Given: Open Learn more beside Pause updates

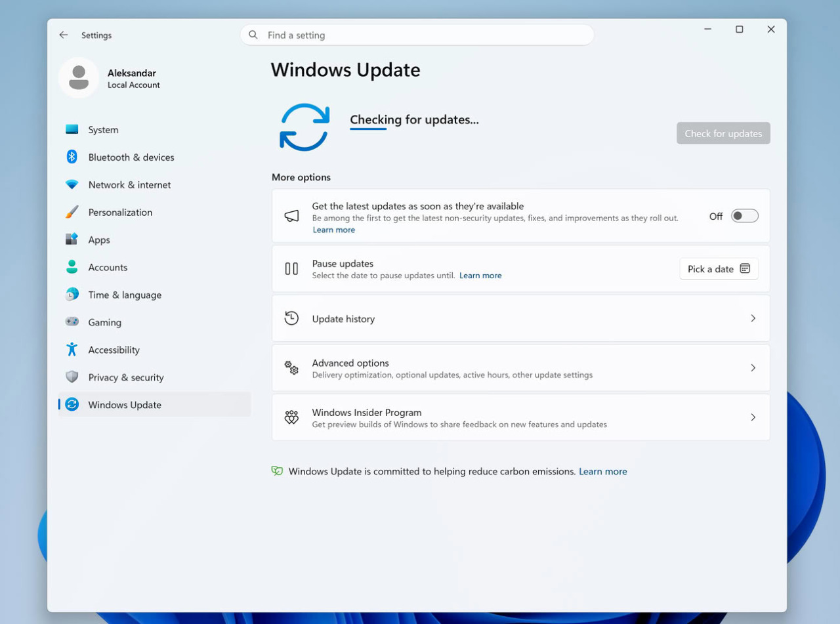Looking at the screenshot, I should click(x=480, y=276).
